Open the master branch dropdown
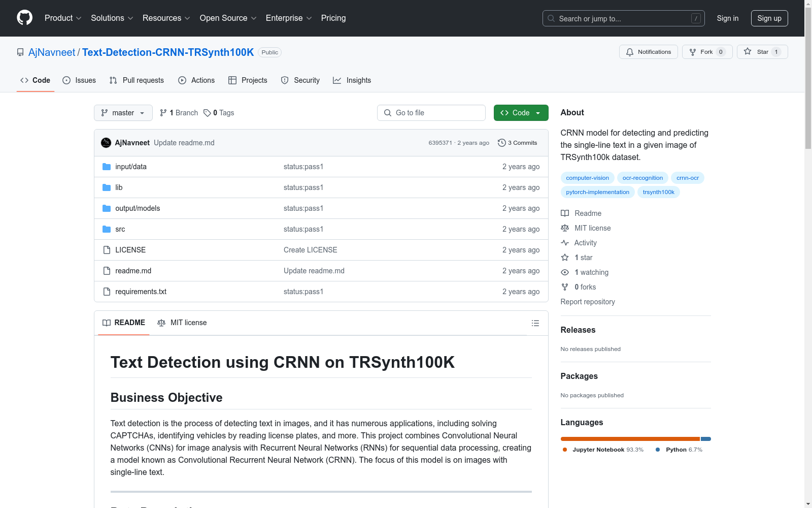Viewport: 812px width, 508px height. [x=123, y=113]
